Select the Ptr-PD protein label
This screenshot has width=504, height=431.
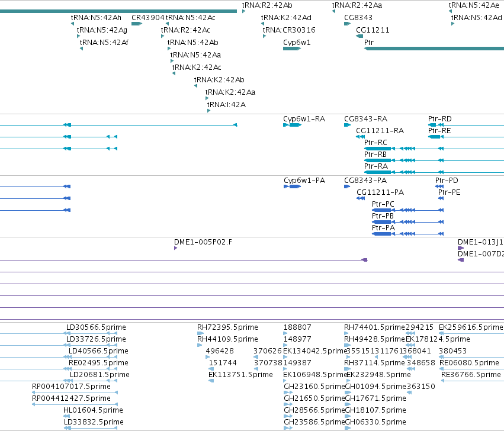447,181
